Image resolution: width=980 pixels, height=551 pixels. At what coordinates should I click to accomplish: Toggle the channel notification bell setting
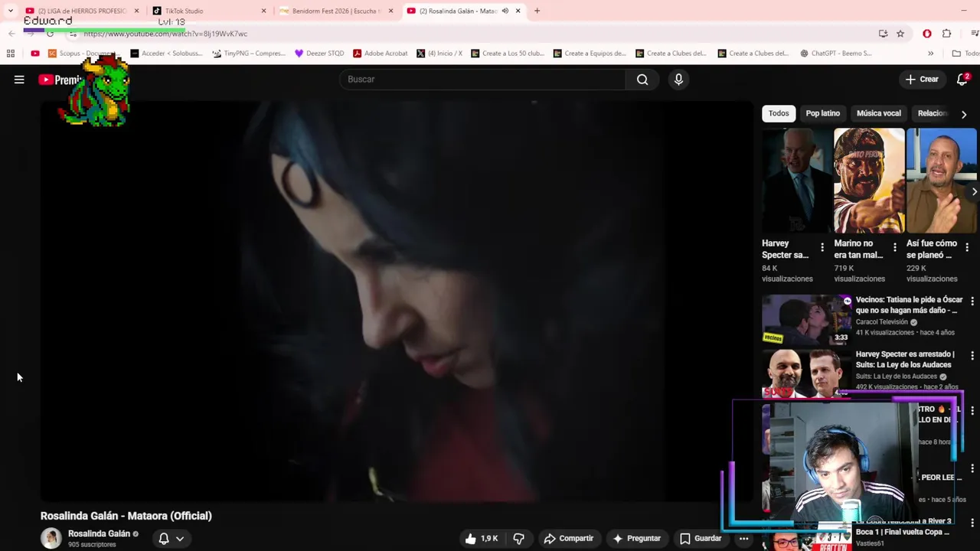click(x=163, y=539)
